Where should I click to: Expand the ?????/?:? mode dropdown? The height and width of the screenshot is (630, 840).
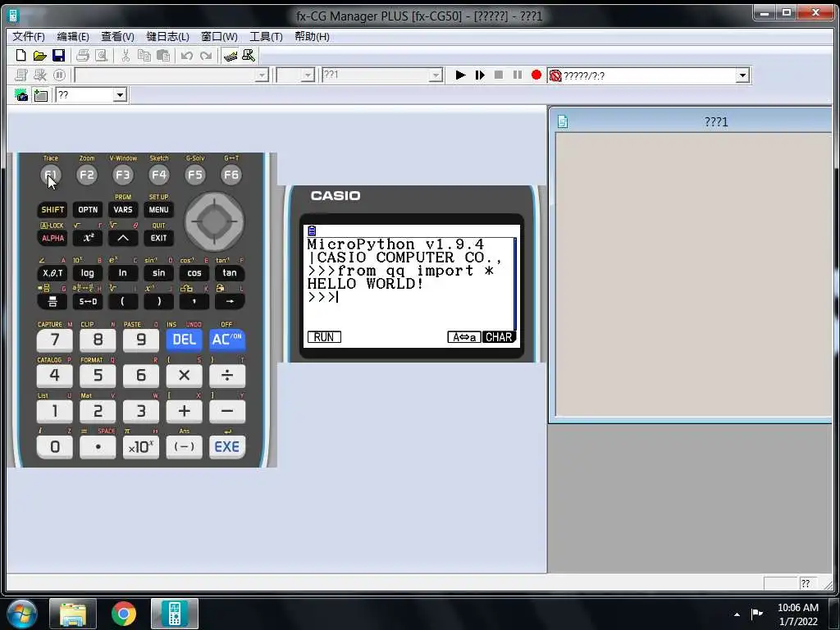point(742,75)
